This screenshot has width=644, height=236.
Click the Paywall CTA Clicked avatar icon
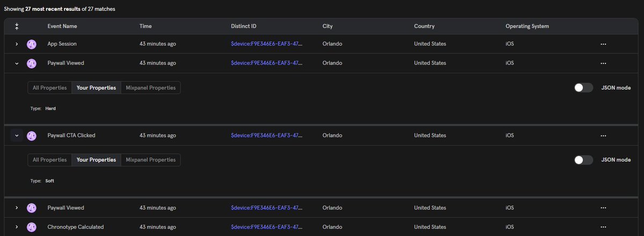click(x=31, y=135)
